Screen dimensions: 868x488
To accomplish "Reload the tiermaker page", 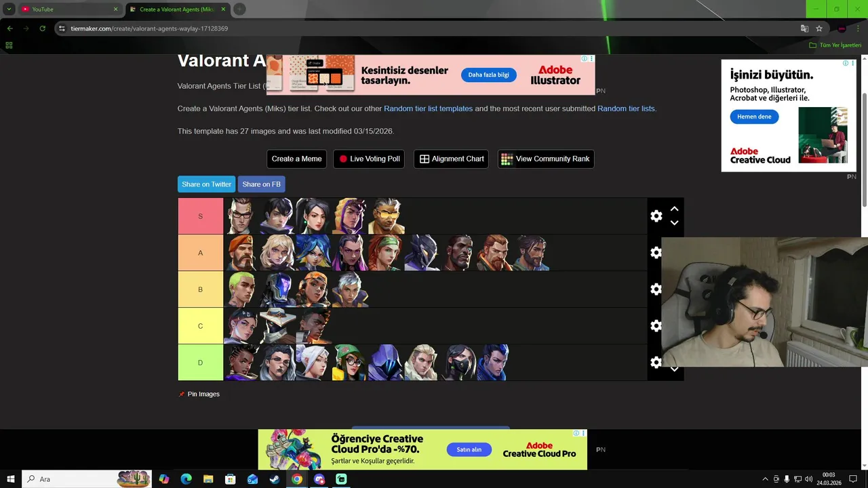I will [x=42, y=28].
